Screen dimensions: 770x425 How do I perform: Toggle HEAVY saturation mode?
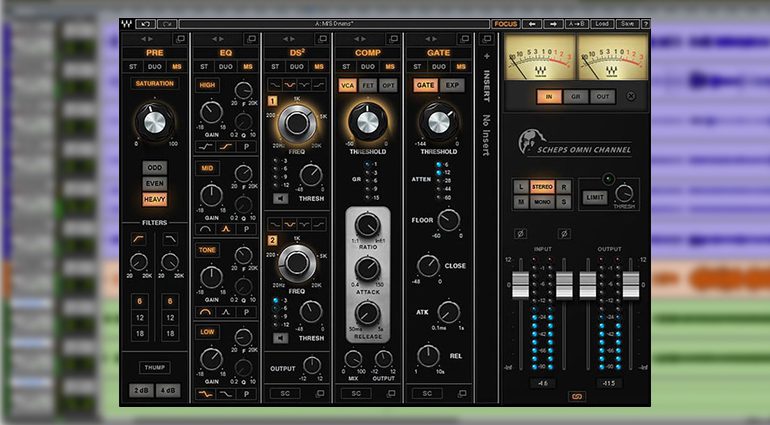click(x=155, y=199)
